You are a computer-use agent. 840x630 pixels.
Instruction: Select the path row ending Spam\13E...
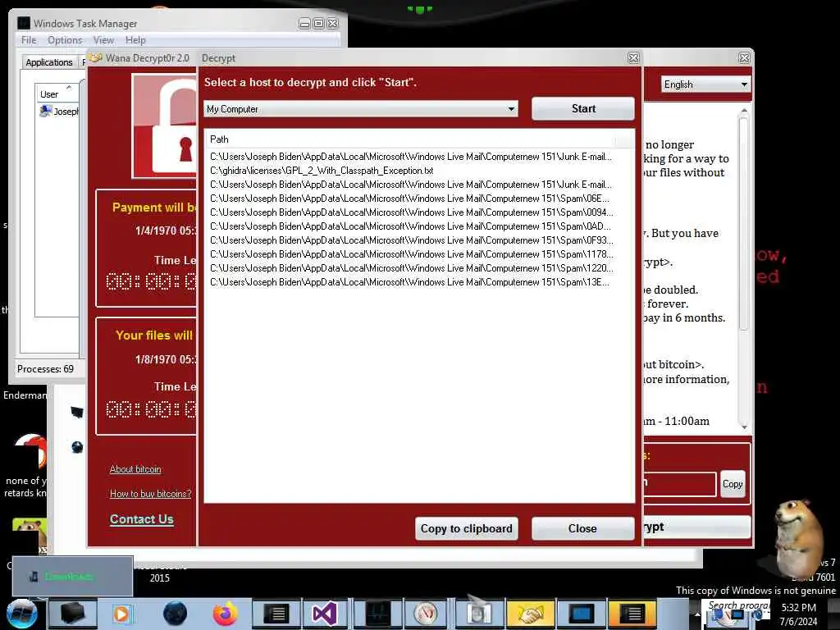point(410,282)
